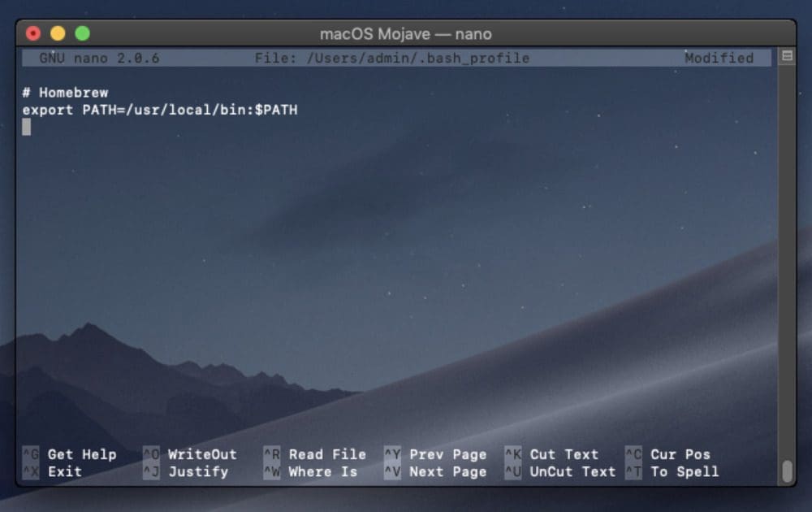Click the '^K Cut Text' shortcut
This screenshot has width=812, height=512.
coord(551,454)
